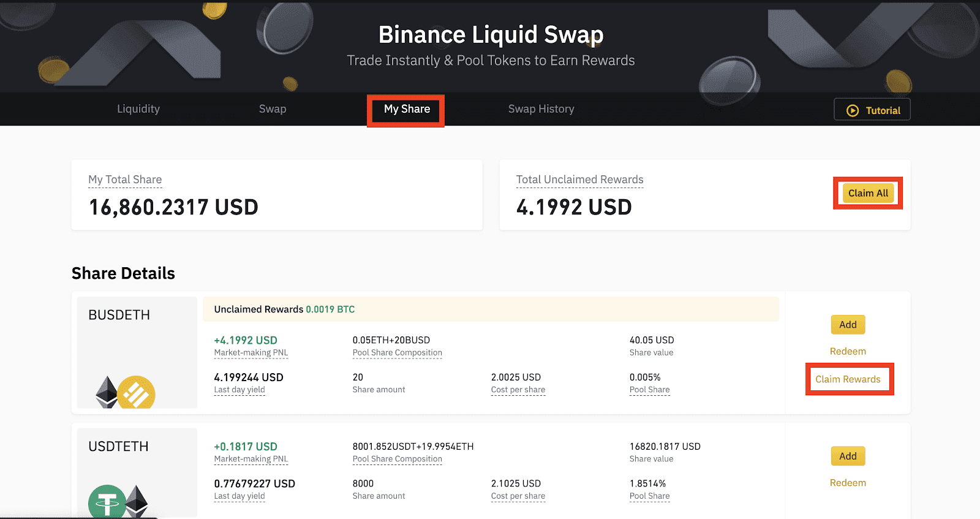Viewport: 980px width, 519px height.
Task: Click the Ethereum icon in USDTETH card
Action: (x=137, y=501)
